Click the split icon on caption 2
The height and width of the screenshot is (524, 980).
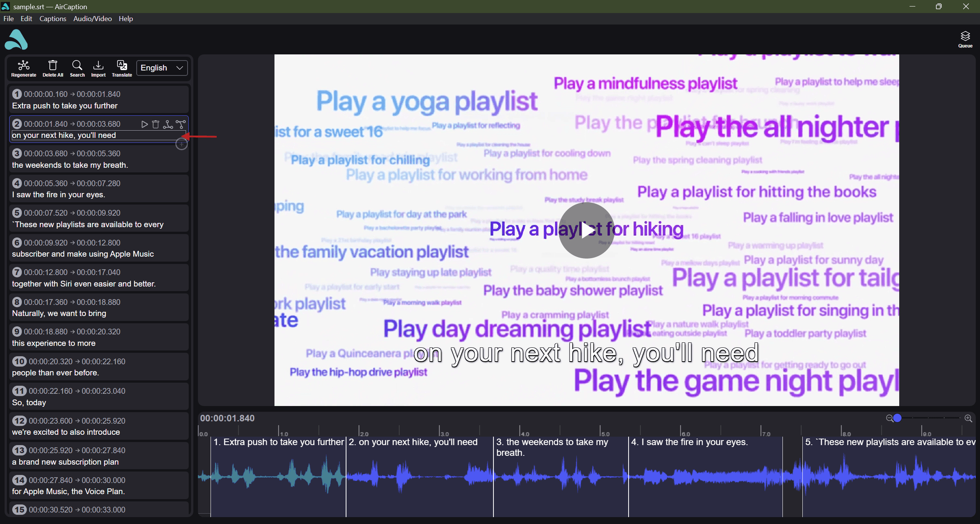[x=181, y=124]
